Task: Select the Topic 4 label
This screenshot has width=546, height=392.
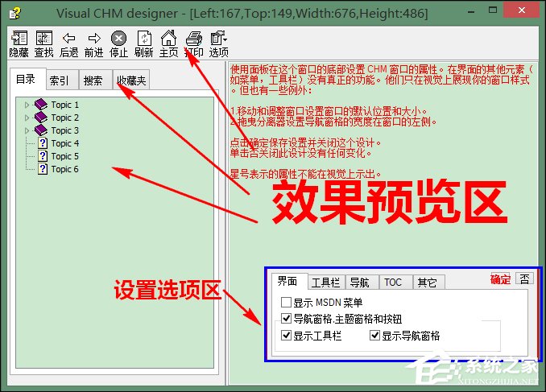Action: [x=64, y=143]
